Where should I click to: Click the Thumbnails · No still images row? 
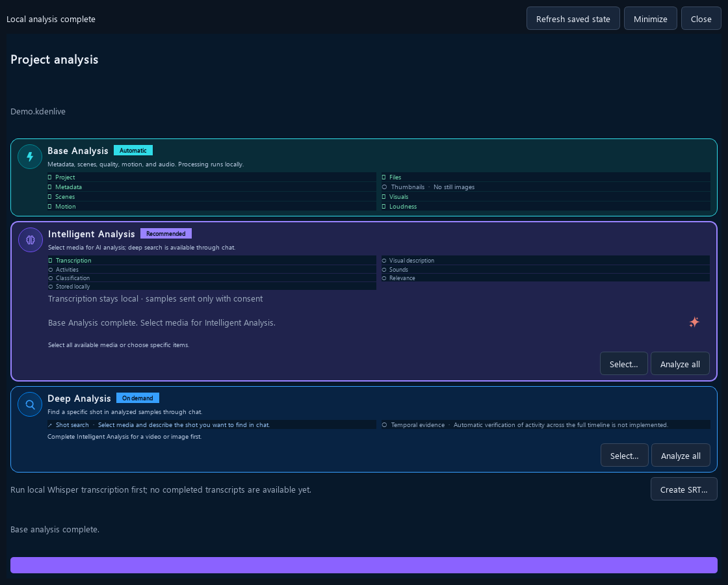[545, 187]
